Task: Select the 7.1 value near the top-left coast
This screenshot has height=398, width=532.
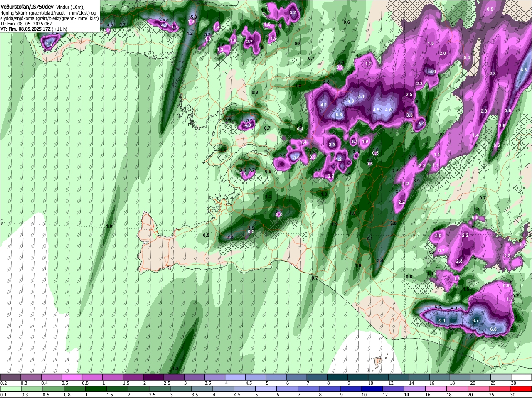Action: (x=49, y=44)
